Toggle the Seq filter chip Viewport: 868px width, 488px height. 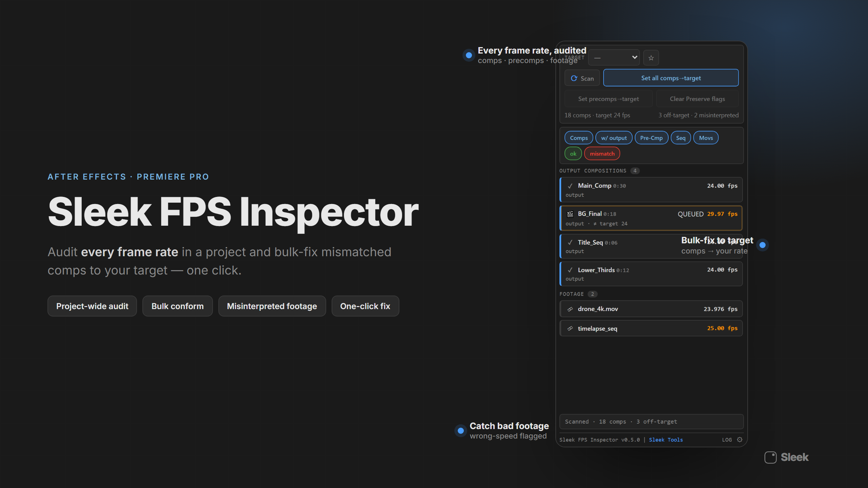680,138
